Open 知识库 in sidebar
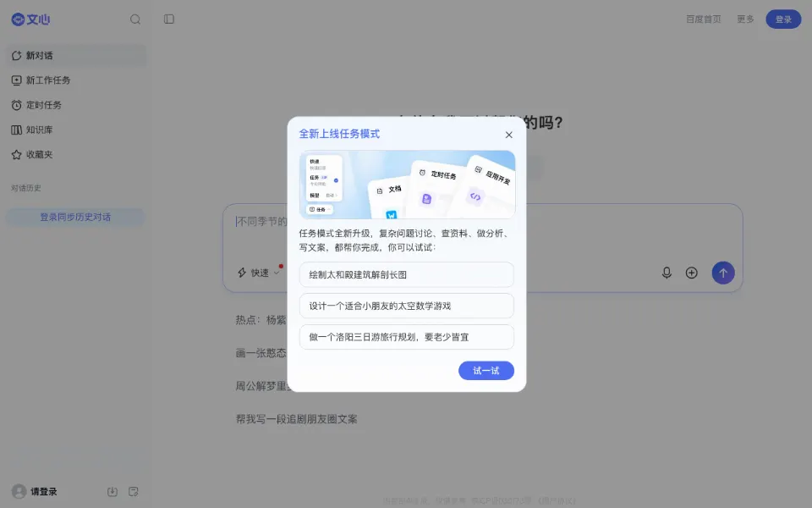Screen dimensions: 812x508 pyautogui.click(x=75, y=130)
